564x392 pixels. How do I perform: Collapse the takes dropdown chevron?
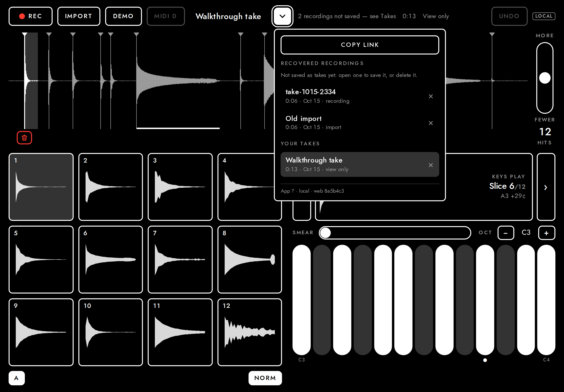click(x=282, y=16)
